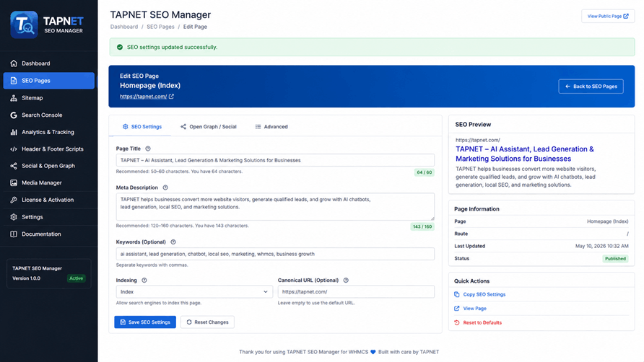Click the View Public Page button

point(608,16)
